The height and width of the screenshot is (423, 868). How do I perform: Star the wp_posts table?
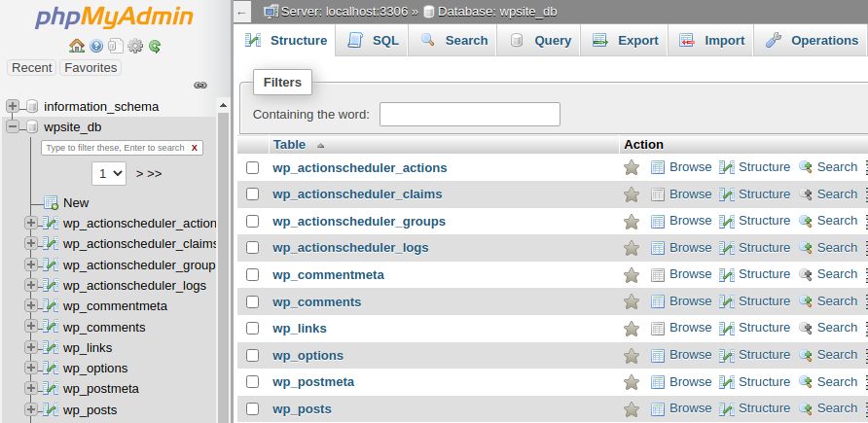click(x=632, y=409)
